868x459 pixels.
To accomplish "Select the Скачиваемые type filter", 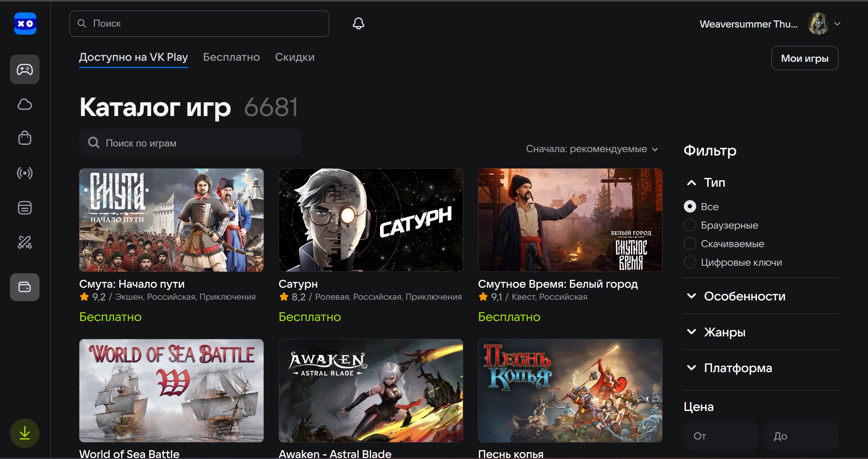I will coord(691,243).
